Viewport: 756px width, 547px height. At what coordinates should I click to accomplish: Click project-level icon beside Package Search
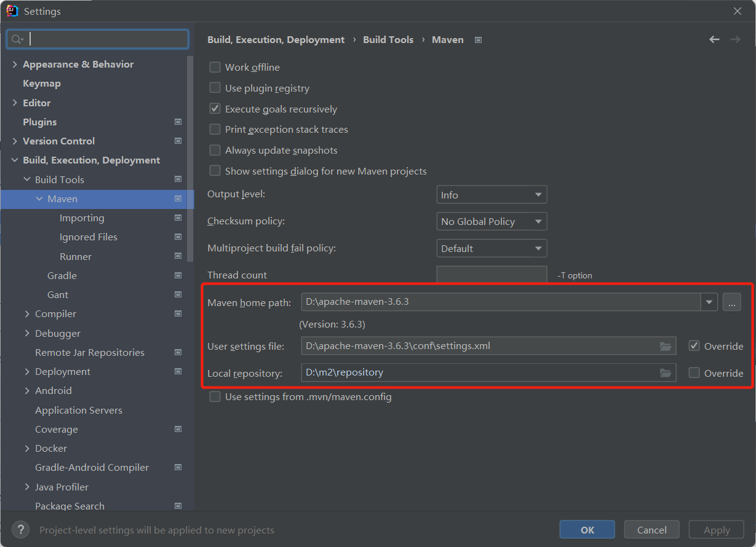tap(178, 506)
